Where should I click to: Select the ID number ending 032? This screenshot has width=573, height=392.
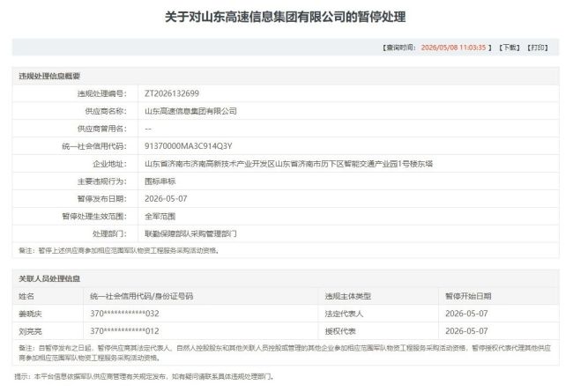pos(124,314)
